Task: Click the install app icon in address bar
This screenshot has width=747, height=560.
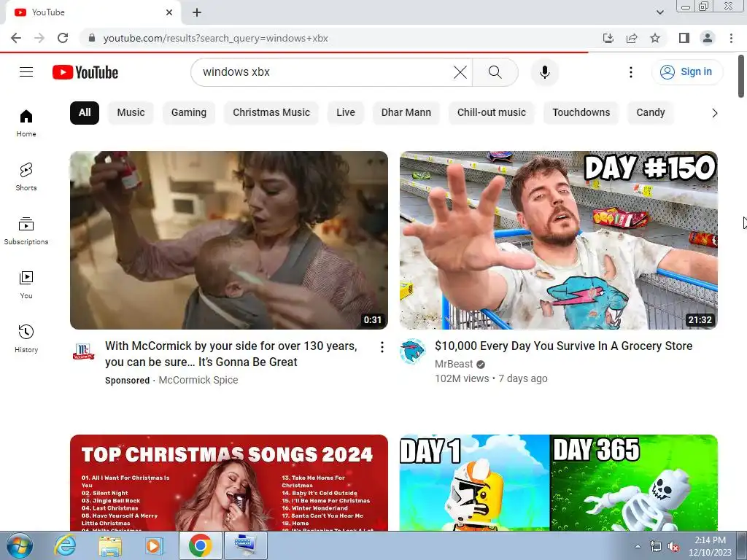Action: [x=608, y=38]
